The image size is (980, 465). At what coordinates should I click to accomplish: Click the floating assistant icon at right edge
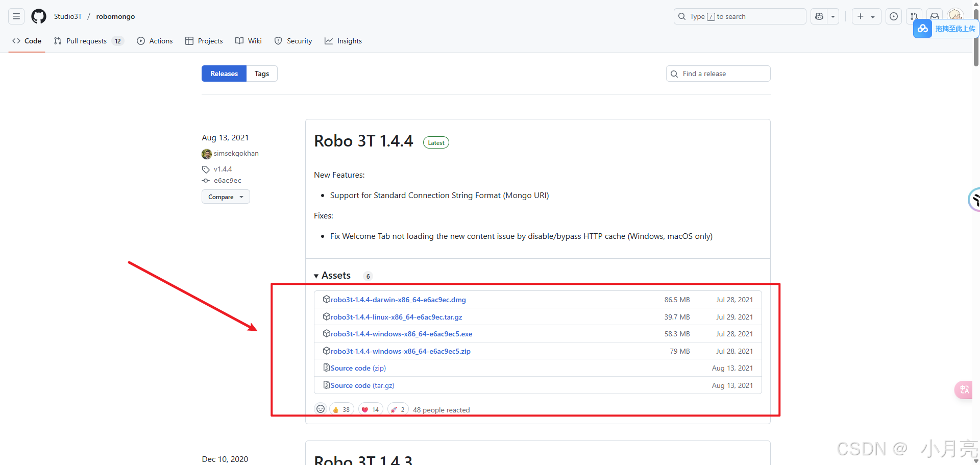coord(974,200)
